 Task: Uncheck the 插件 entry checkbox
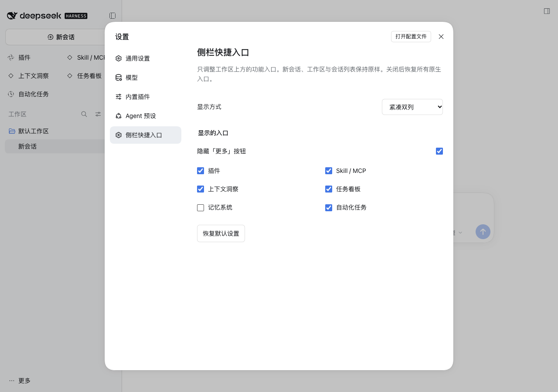click(201, 171)
